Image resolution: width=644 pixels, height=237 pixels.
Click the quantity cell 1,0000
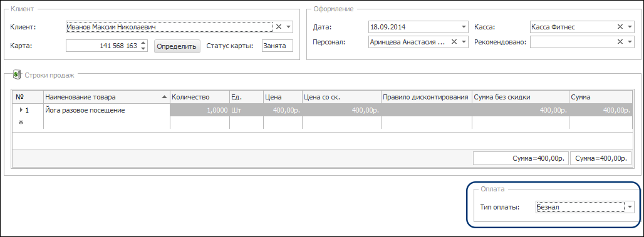(x=200, y=110)
